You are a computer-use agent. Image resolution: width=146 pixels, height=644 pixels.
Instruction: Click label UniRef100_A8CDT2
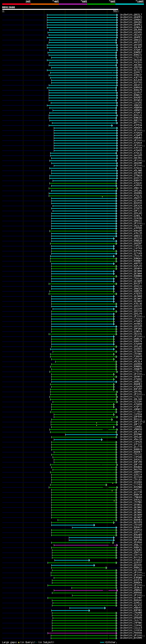(131, 42)
